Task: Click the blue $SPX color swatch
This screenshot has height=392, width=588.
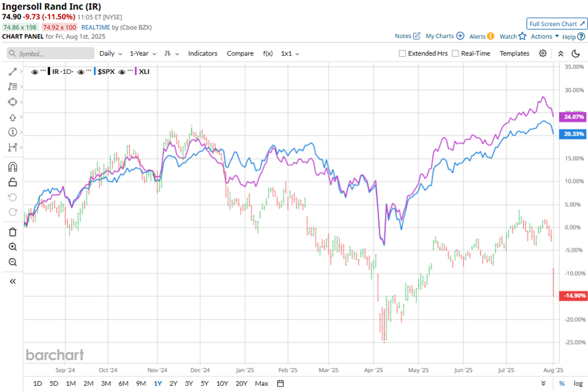Action: [x=95, y=71]
